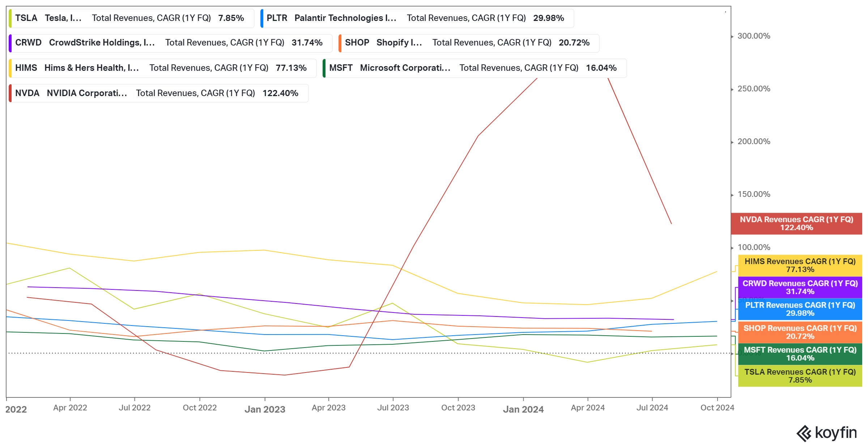Click the 16.04% value in MSFT legend
868x448 pixels.
click(x=601, y=68)
